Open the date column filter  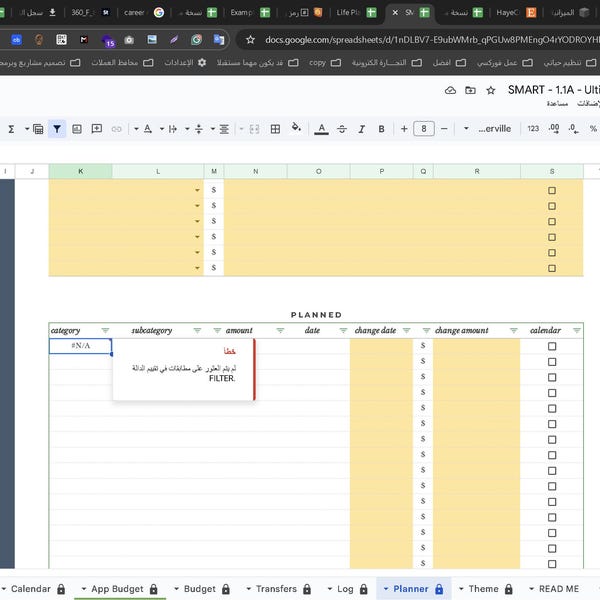pyautogui.click(x=343, y=330)
